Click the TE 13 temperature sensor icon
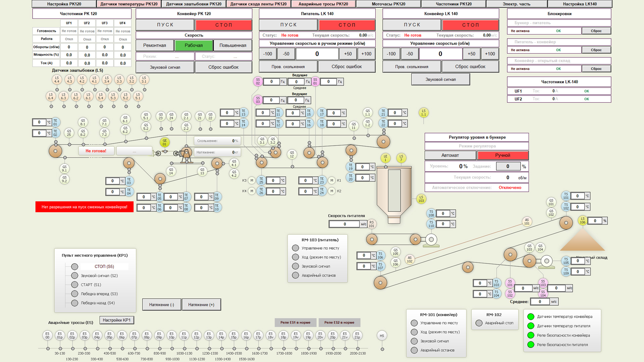The height and width of the screenshot is (362, 644). tap(244, 113)
